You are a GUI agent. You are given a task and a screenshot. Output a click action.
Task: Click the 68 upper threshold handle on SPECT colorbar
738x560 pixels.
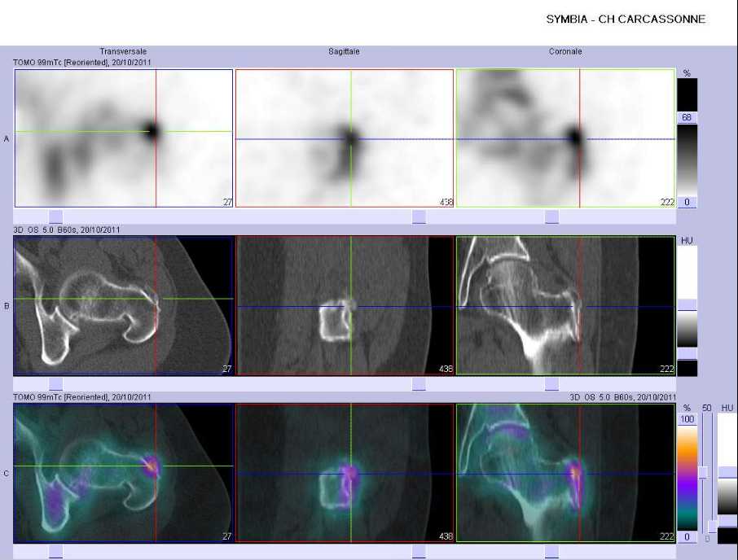(x=687, y=117)
